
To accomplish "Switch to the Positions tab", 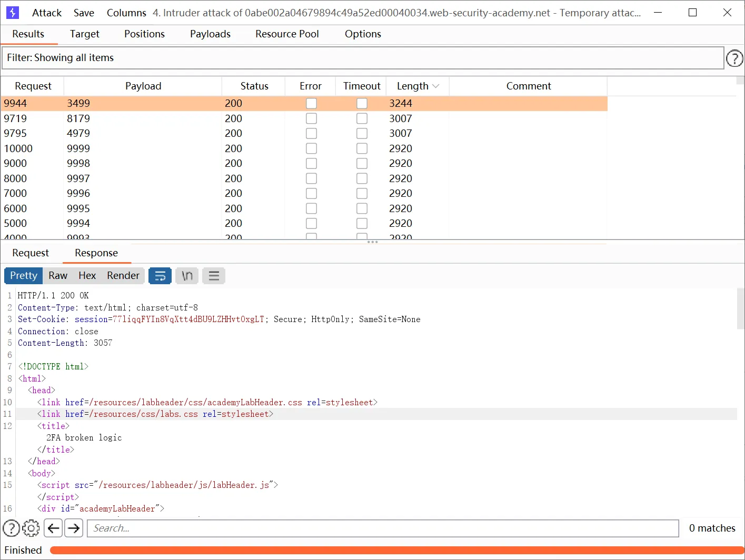I will 144,34.
